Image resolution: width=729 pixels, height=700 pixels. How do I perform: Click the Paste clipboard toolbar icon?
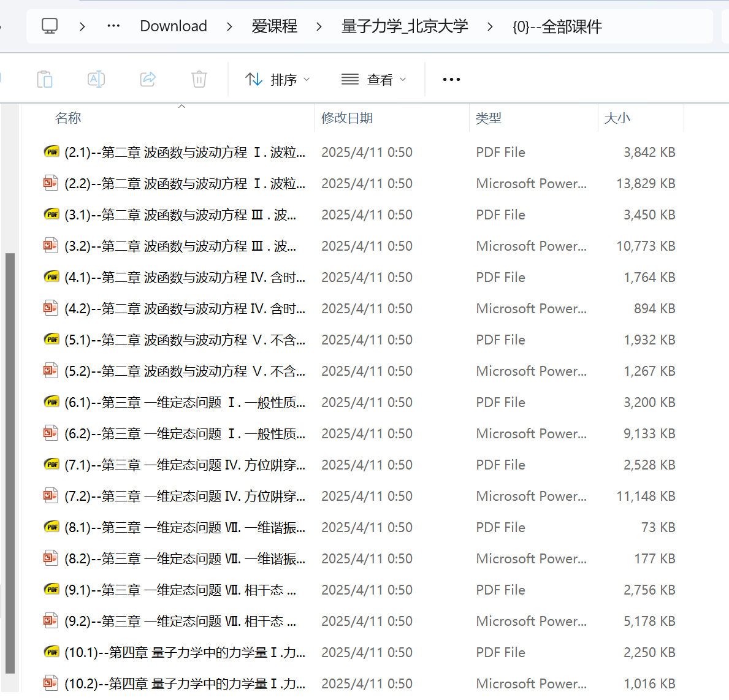[x=45, y=79]
